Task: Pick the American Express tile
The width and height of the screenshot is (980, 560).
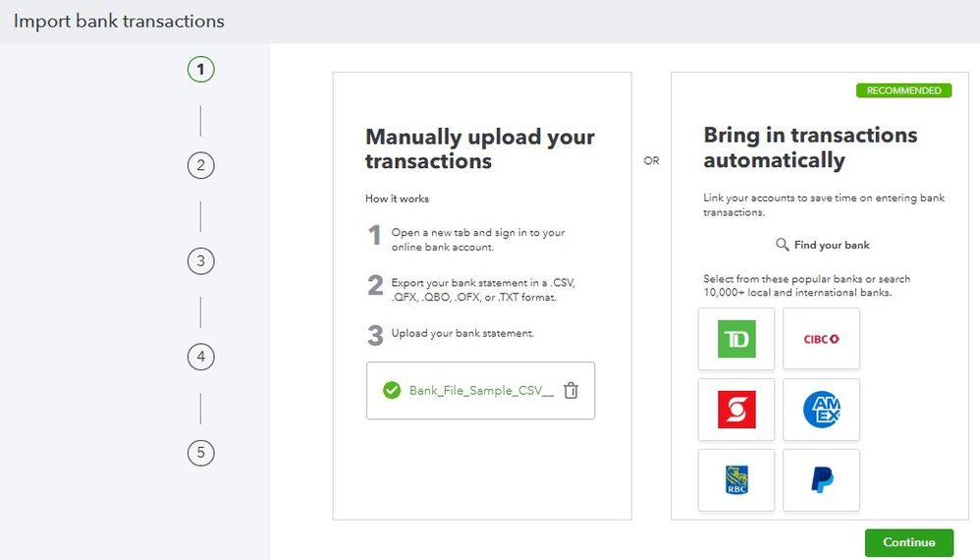Action: [x=821, y=410]
